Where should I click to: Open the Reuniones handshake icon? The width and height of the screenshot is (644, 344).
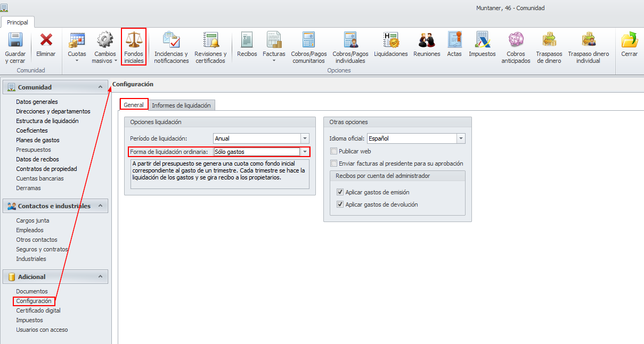pos(427,40)
